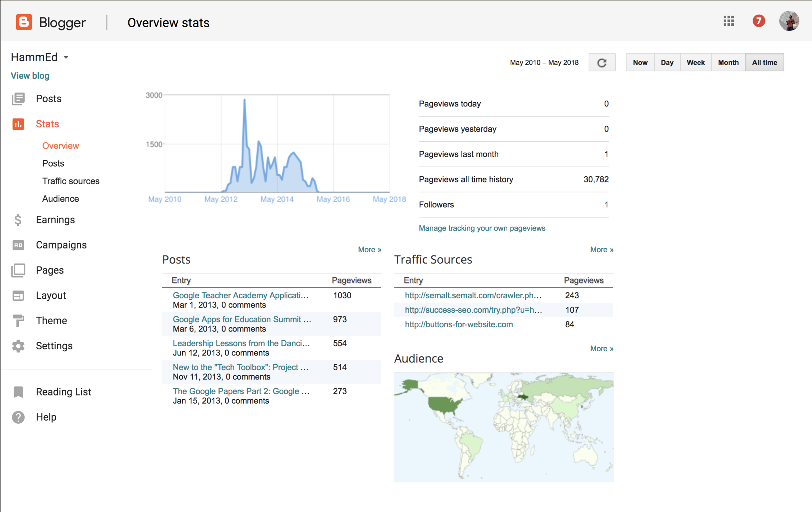Viewport: 812px width, 512px height.
Task: Select the All time range tab
Action: pyautogui.click(x=764, y=62)
